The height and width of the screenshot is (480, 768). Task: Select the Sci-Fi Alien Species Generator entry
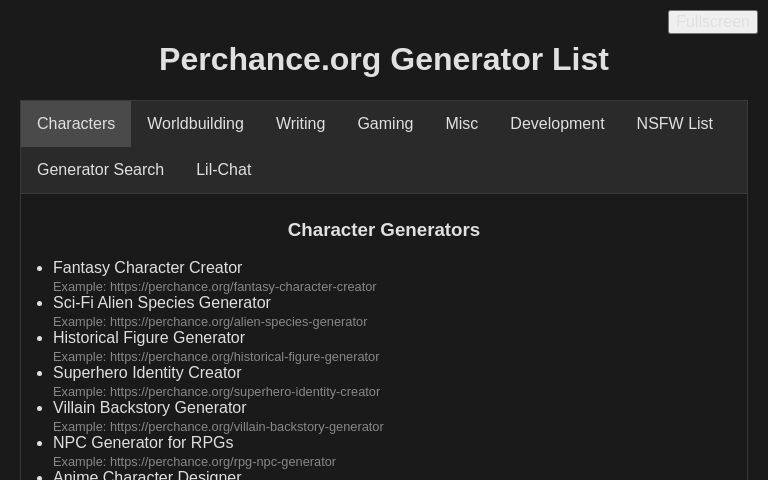click(161, 303)
